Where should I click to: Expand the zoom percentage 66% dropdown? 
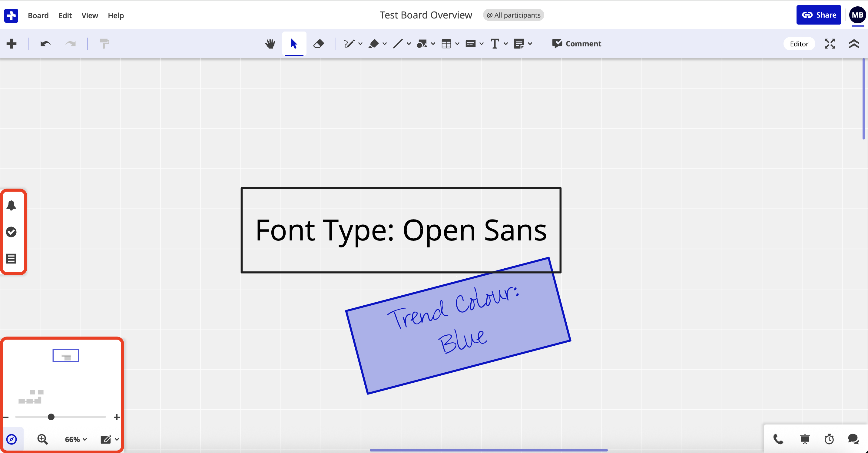76,439
